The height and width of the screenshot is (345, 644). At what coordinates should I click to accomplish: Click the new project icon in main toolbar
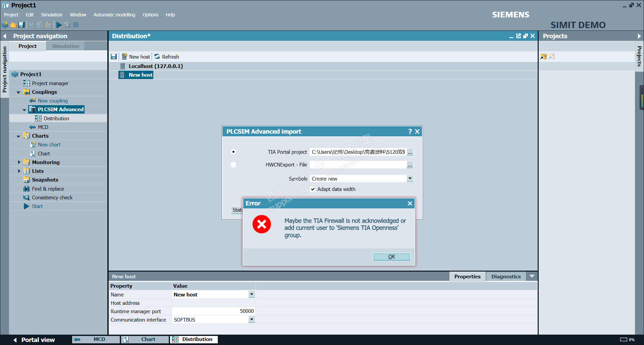tap(5, 25)
